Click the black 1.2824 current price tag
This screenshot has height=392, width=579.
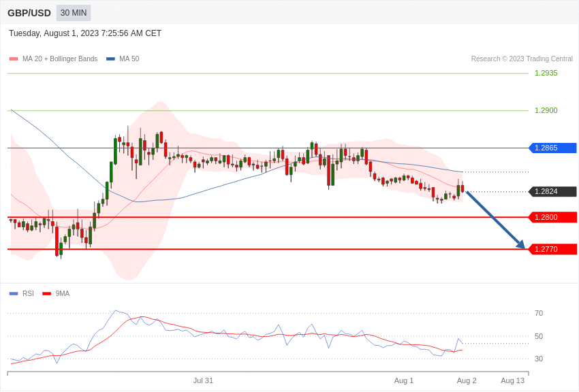pyautogui.click(x=553, y=191)
